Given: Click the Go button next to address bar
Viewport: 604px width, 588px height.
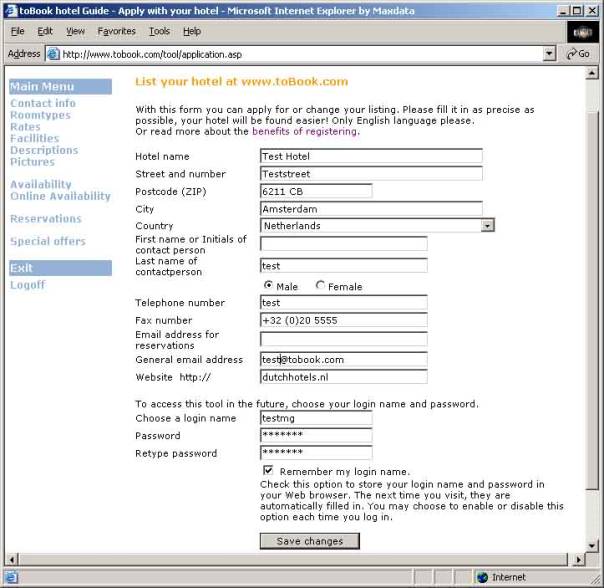Looking at the screenshot, I should click(578, 54).
